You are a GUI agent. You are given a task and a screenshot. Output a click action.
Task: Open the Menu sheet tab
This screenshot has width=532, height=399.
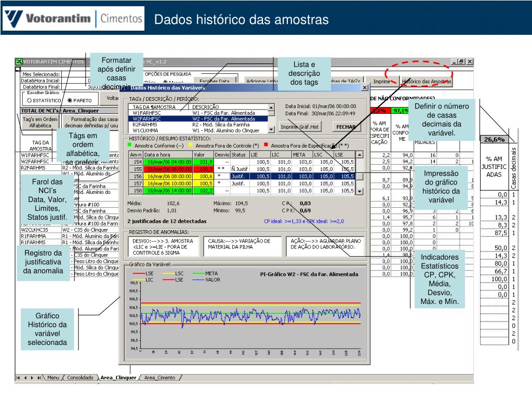53,378
